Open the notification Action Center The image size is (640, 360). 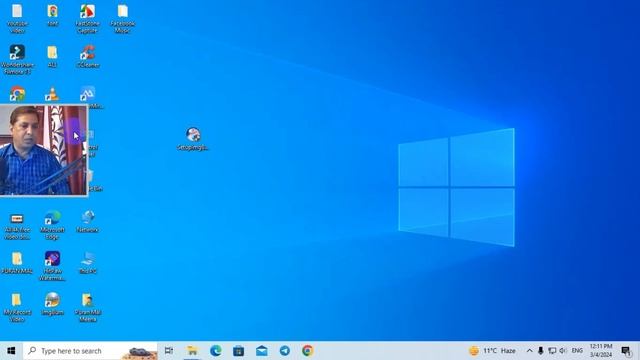click(626, 351)
